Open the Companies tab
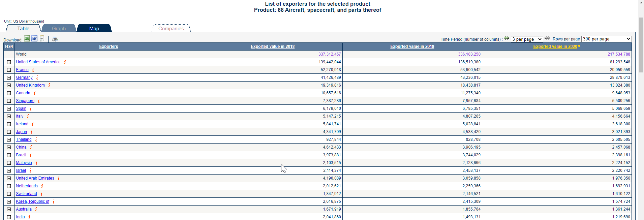Viewport: 644px width, 220px height. click(171, 29)
